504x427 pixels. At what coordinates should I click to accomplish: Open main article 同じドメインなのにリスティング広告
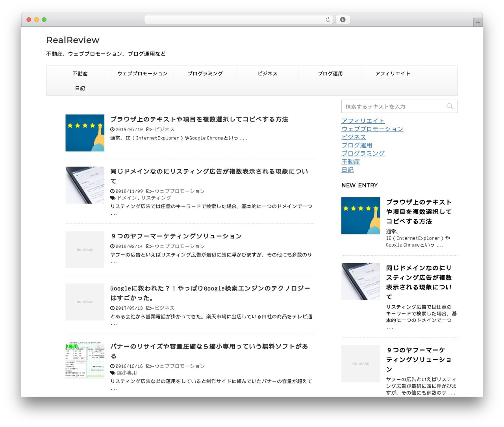click(209, 176)
